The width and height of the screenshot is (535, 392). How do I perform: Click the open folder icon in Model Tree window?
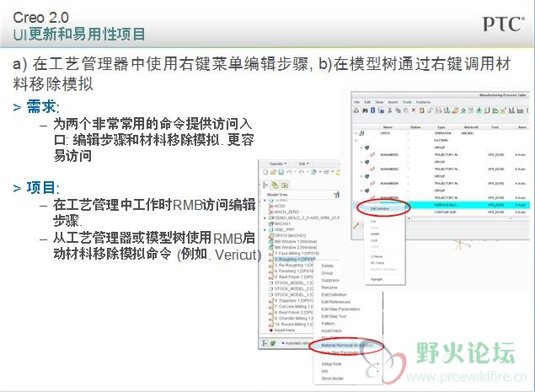273,172
